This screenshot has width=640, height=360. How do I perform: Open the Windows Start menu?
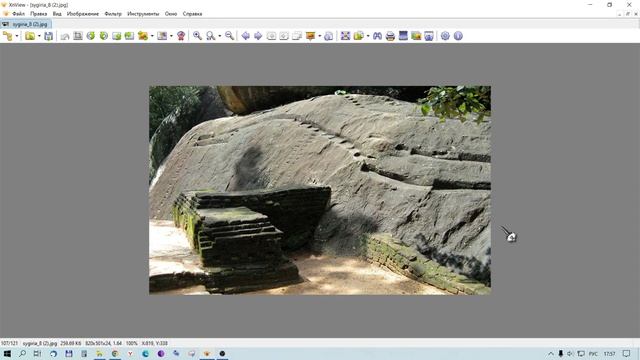click(7, 353)
